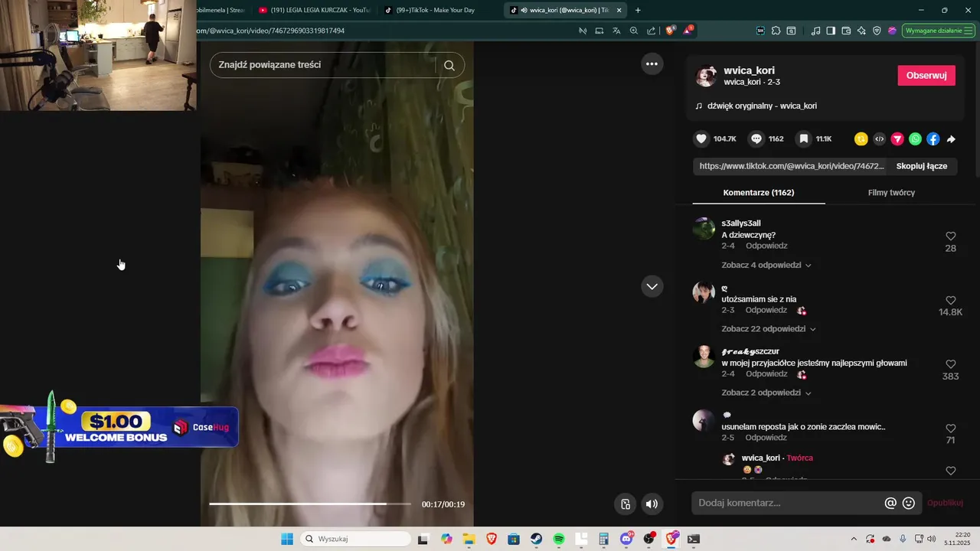Like the video with the heart icon
Viewport: 980px width, 551px height.
click(x=701, y=139)
